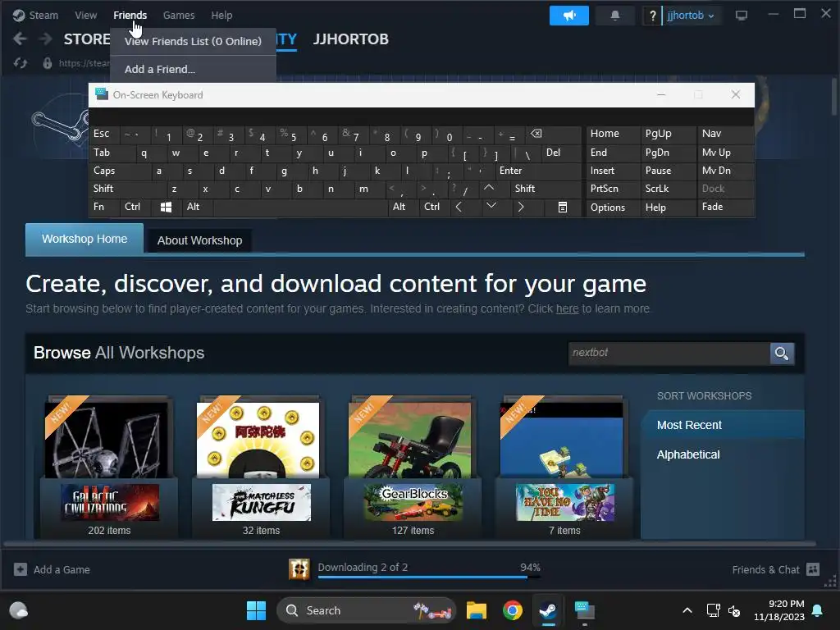Open Windows Start button on taskbar
This screenshot has height=630, width=840.
coord(256,610)
